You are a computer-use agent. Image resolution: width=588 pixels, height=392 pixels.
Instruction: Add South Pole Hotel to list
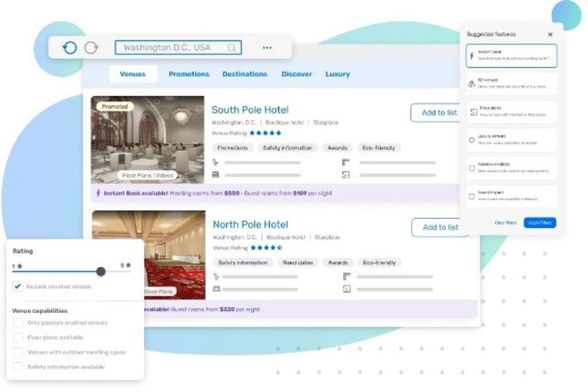(x=439, y=113)
